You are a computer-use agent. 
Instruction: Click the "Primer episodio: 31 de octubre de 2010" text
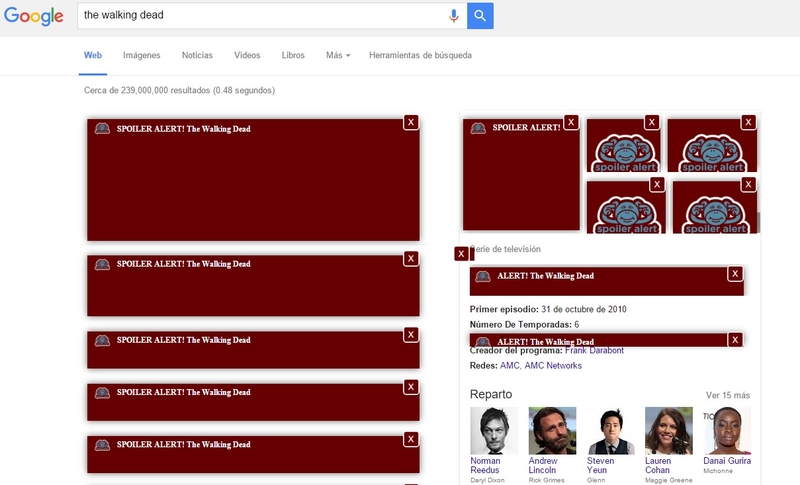548,309
